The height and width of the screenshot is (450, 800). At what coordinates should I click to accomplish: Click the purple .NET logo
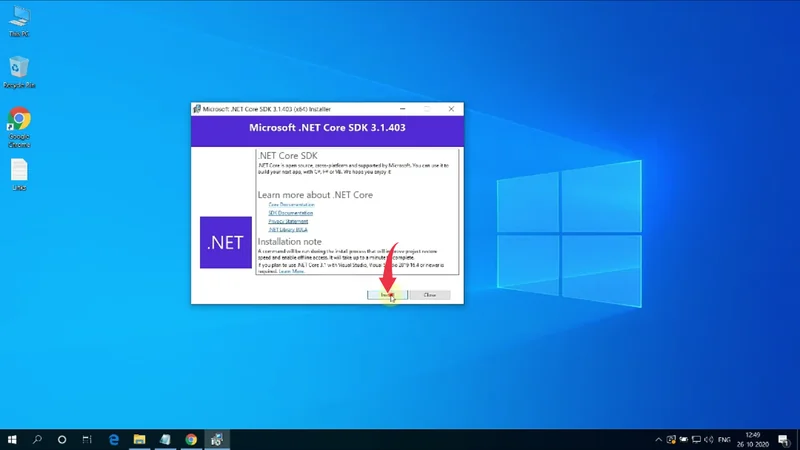pos(226,242)
